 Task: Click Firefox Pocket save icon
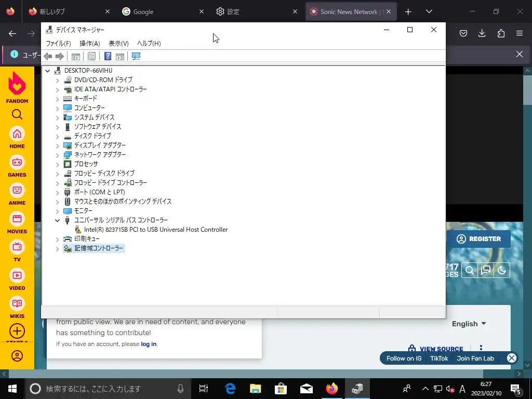tap(463, 33)
